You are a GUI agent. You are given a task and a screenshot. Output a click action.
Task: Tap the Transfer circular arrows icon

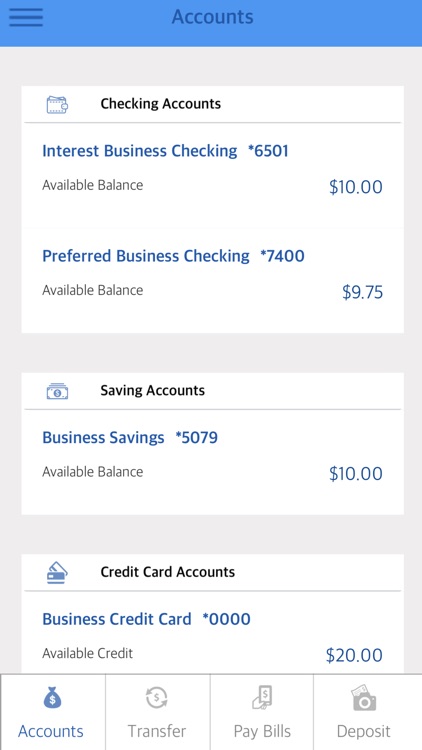(157, 698)
